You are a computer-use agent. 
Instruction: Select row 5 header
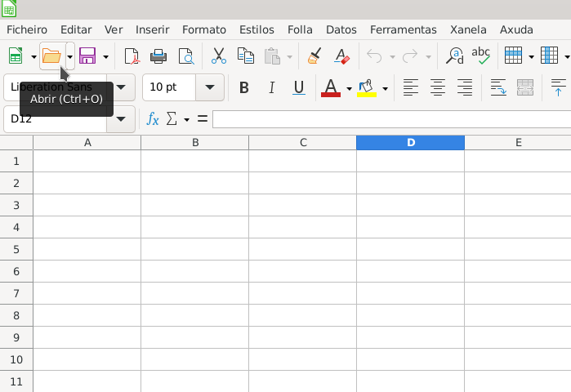16,249
